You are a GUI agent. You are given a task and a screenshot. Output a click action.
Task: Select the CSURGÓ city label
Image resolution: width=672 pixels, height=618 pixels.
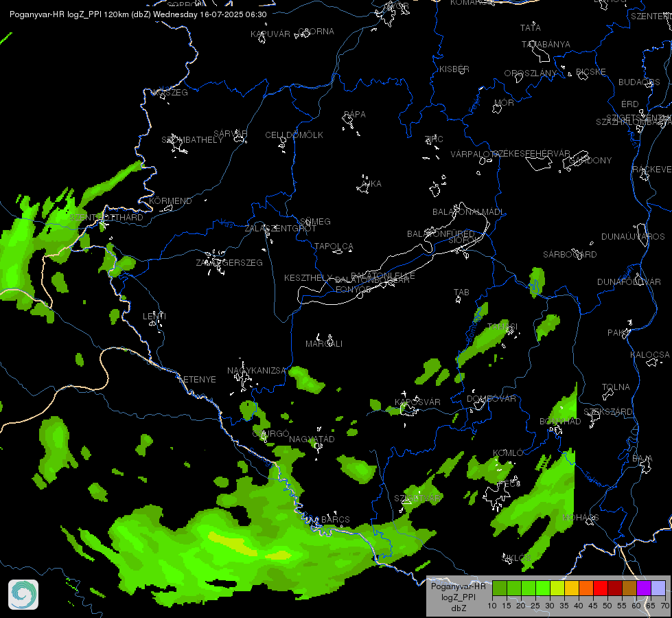271,434
